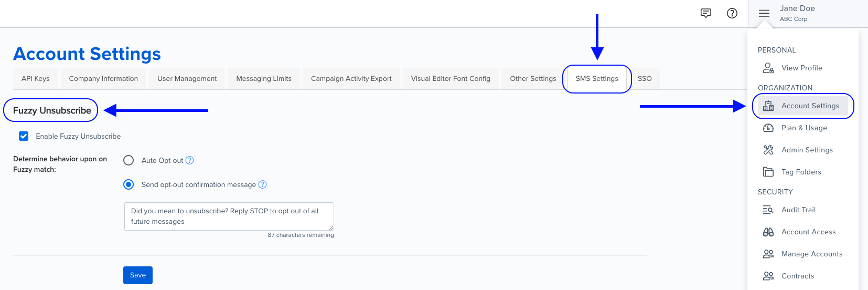This screenshot has width=868, height=290.
Task: Select the Auto Opt-out radio button
Action: (128, 160)
